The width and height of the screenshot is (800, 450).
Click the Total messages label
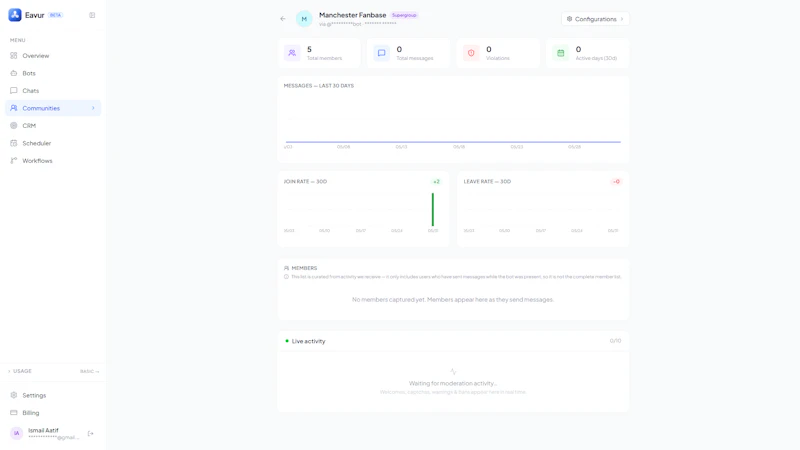tap(415, 58)
